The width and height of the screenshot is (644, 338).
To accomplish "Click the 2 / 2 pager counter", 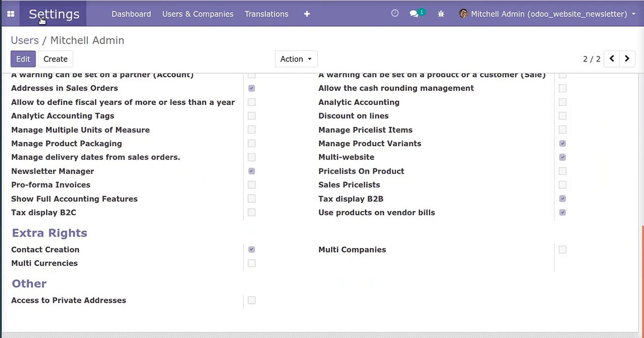I will tap(591, 59).
